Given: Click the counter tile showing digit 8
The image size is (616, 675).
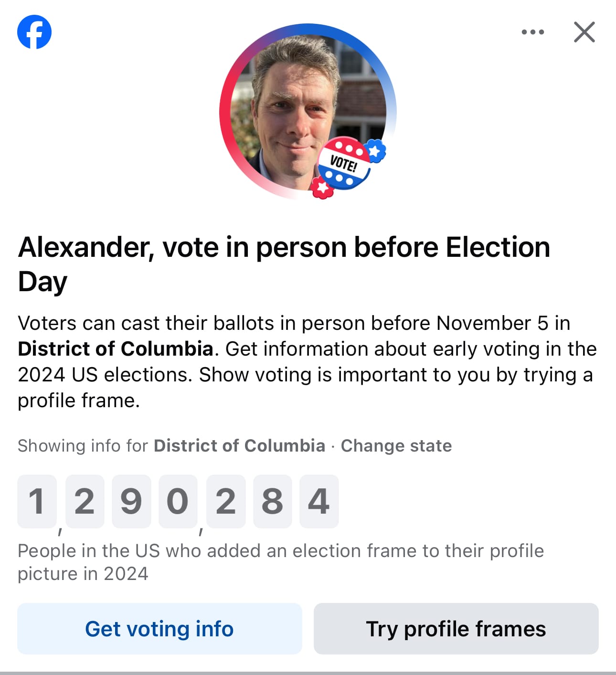Looking at the screenshot, I should [272, 501].
